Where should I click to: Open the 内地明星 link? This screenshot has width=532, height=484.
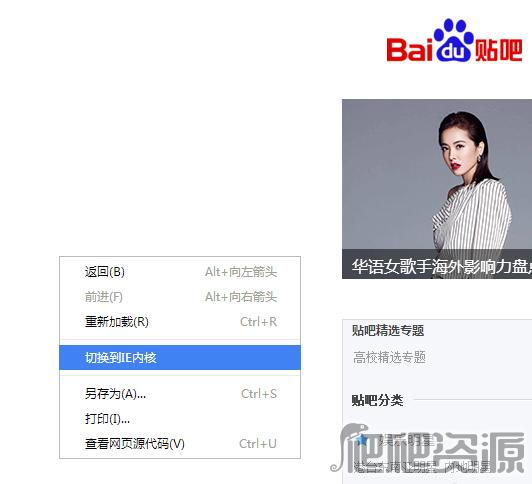pos(468,467)
